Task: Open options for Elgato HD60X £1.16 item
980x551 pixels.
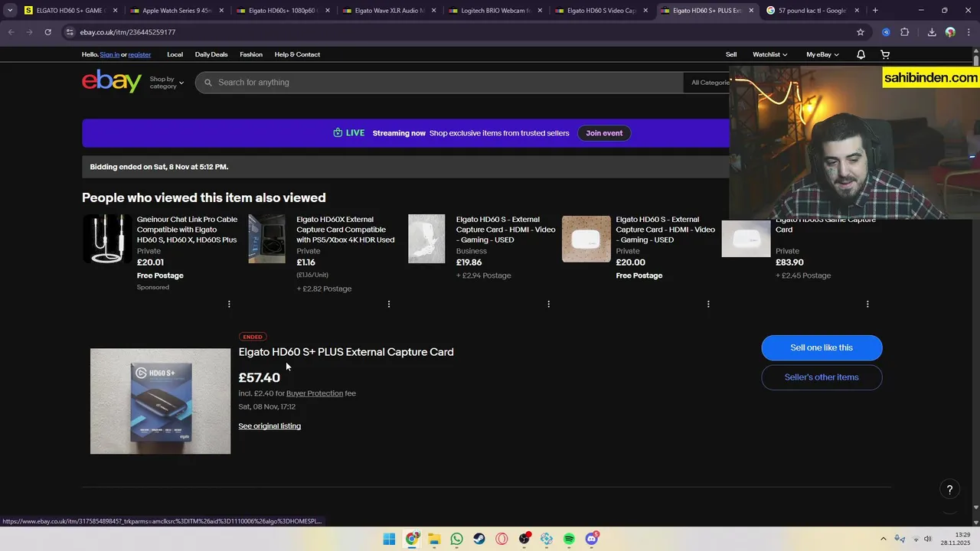Action: [389, 304]
